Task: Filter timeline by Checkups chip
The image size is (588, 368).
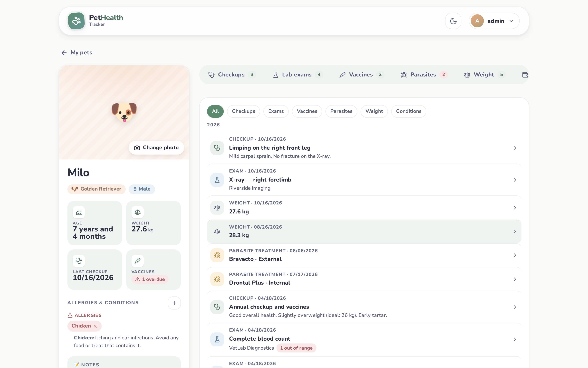Action: (243, 111)
